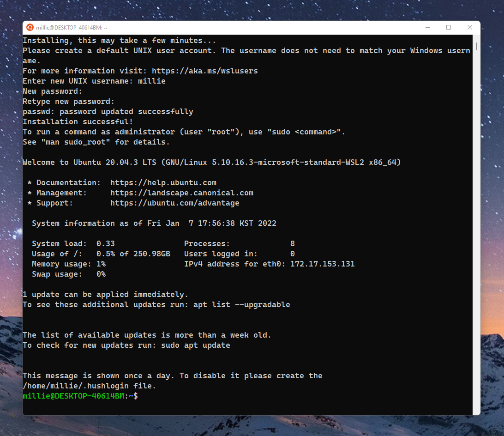Minimize the Ubuntu terminal window

click(427, 27)
